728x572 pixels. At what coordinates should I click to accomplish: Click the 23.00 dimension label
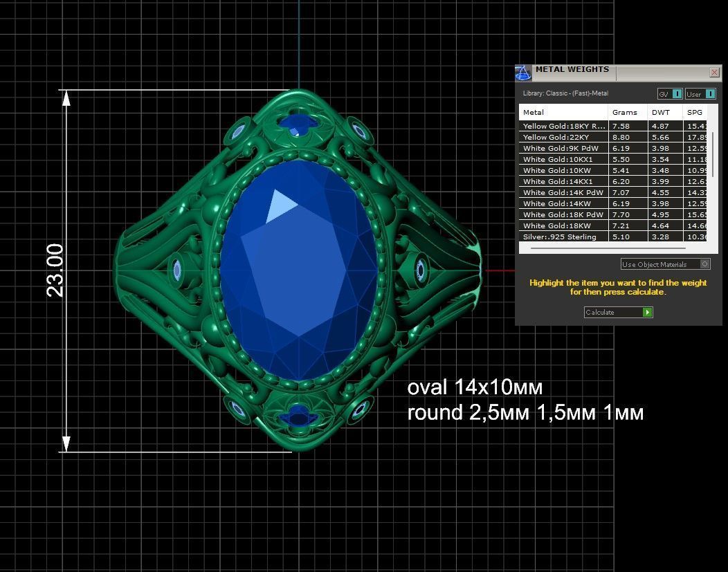pos(55,270)
